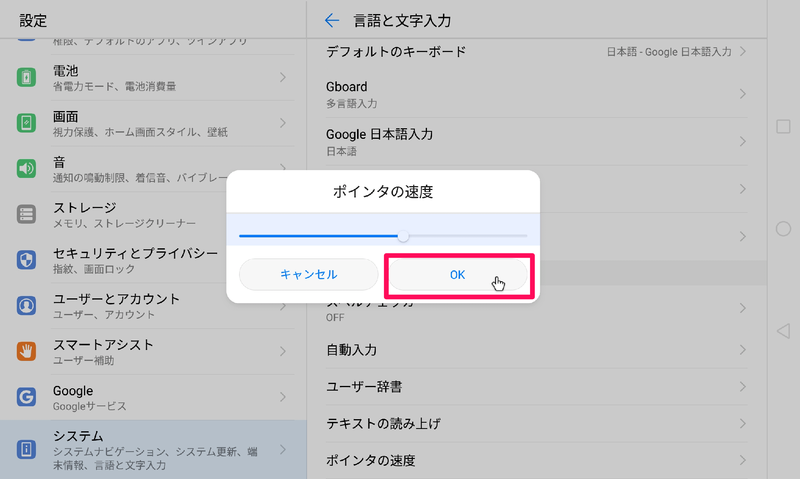Tap the green battery icon for 電池
Viewport: 800px width, 479px height.
click(x=26, y=78)
